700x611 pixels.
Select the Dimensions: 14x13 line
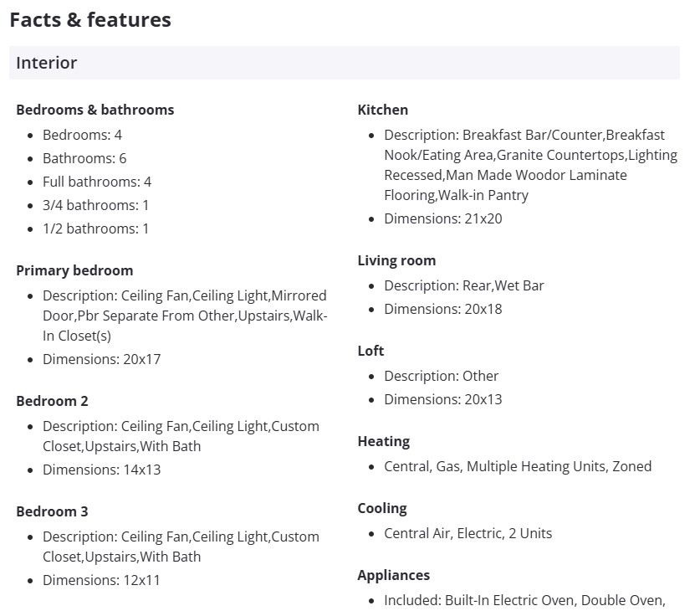pyautogui.click(x=101, y=470)
